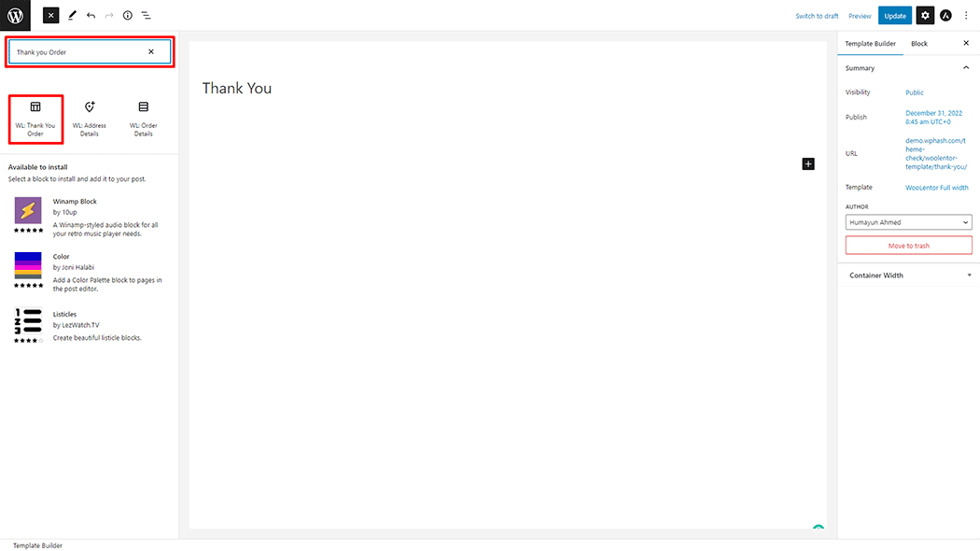Image resolution: width=980 pixels, height=551 pixels.
Task: Click the Undo arrow icon
Action: tap(91, 16)
